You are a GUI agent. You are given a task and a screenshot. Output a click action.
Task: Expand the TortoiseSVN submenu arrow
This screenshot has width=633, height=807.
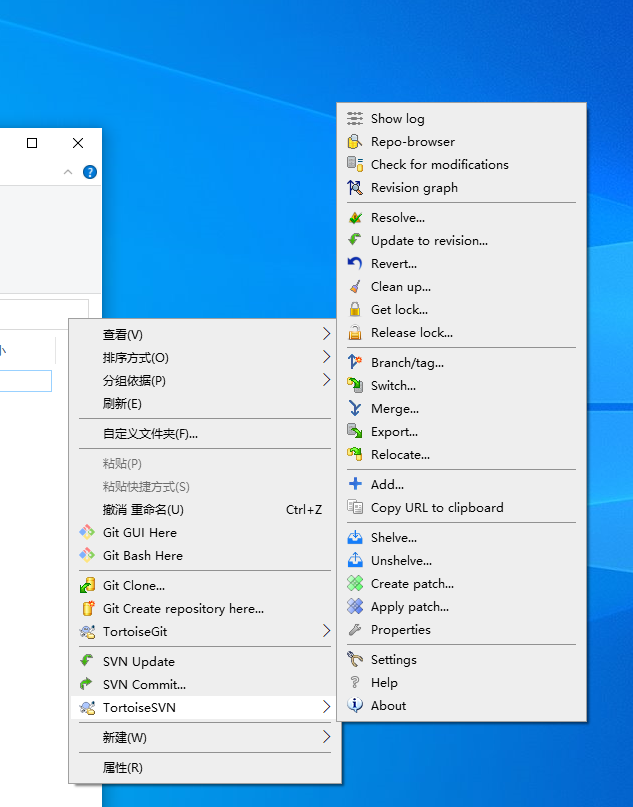(x=326, y=707)
